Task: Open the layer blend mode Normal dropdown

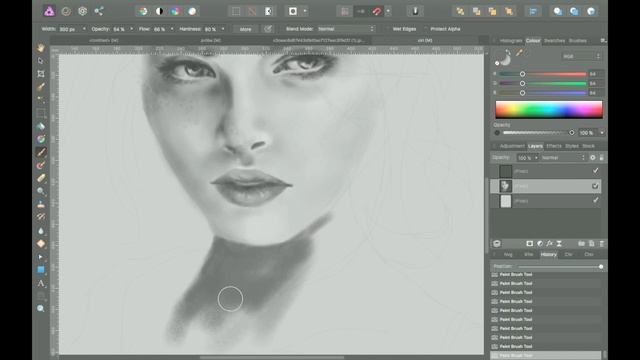Action: 563,158
